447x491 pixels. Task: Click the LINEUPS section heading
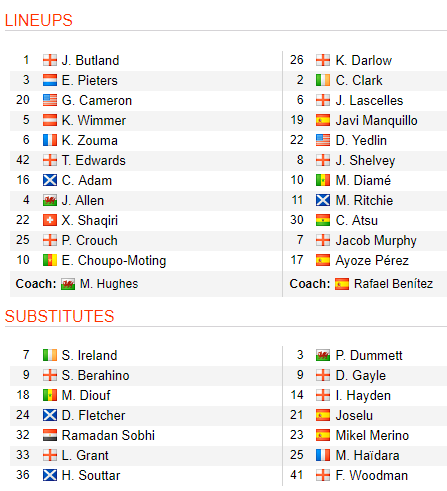[39, 20]
